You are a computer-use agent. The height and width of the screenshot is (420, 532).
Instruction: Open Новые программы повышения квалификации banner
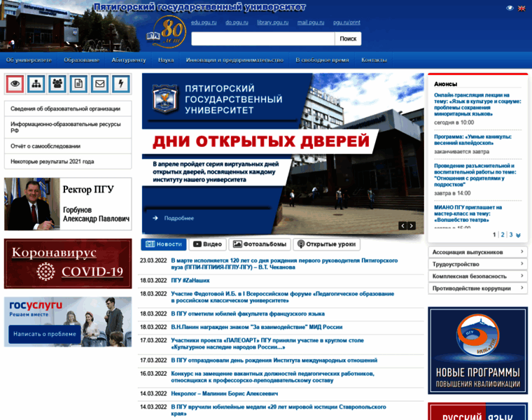tap(477, 351)
